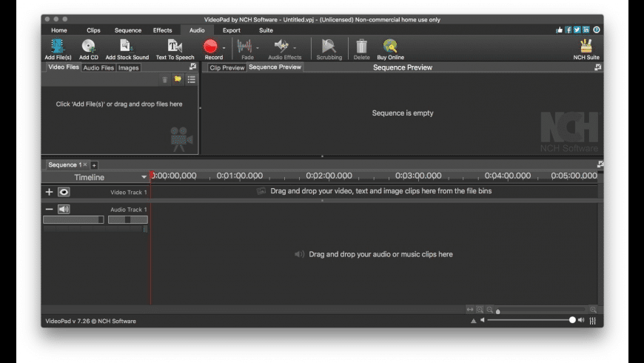
Task: Zoom out the timeline with the minus magnifier
Action: [x=489, y=310]
